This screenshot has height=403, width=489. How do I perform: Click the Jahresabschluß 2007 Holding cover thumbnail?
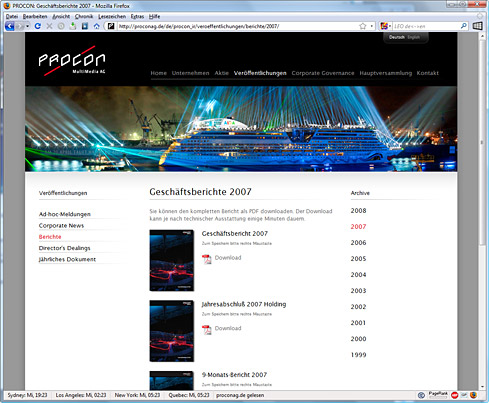click(x=172, y=331)
